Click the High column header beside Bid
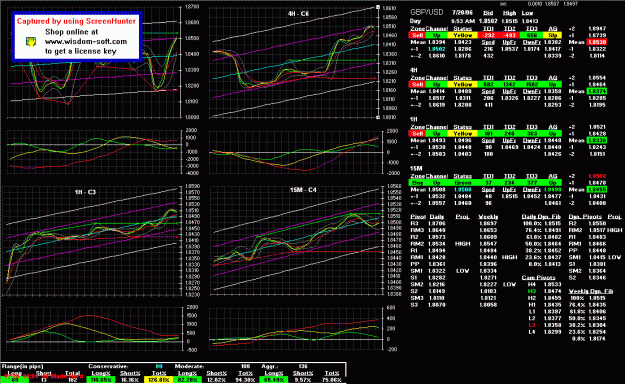Viewport: 625px width, 384px height. point(509,13)
